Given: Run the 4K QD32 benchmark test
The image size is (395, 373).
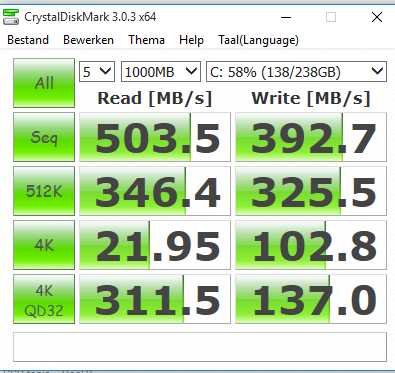Looking at the screenshot, I should (x=44, y=299).
